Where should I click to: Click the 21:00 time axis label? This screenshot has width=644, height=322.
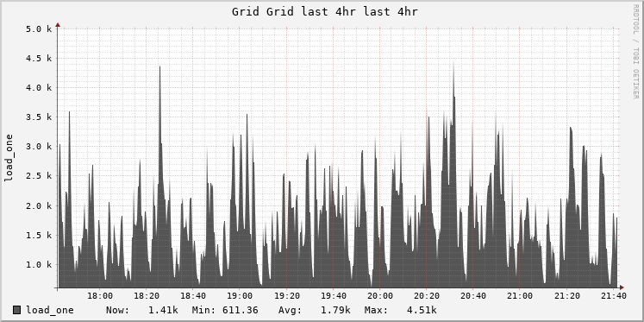click(x=520, y=296)
